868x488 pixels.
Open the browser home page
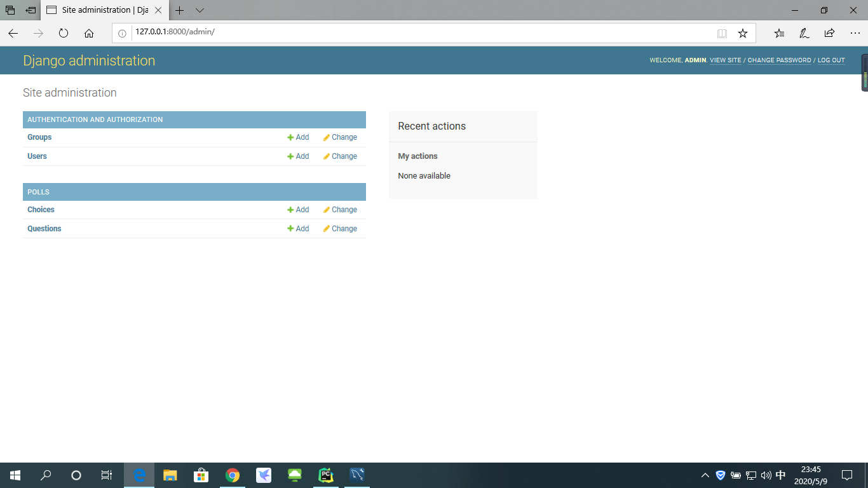coord(89,33)
